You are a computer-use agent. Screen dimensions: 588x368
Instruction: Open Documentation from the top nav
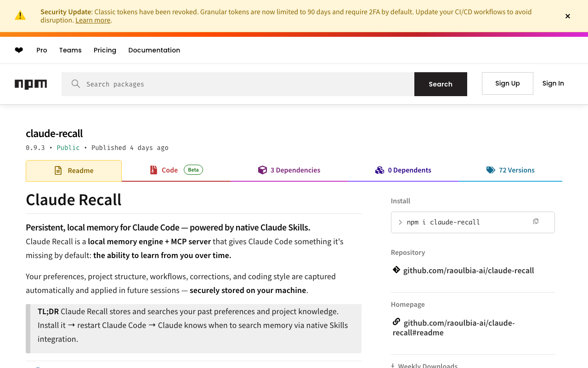154,50
